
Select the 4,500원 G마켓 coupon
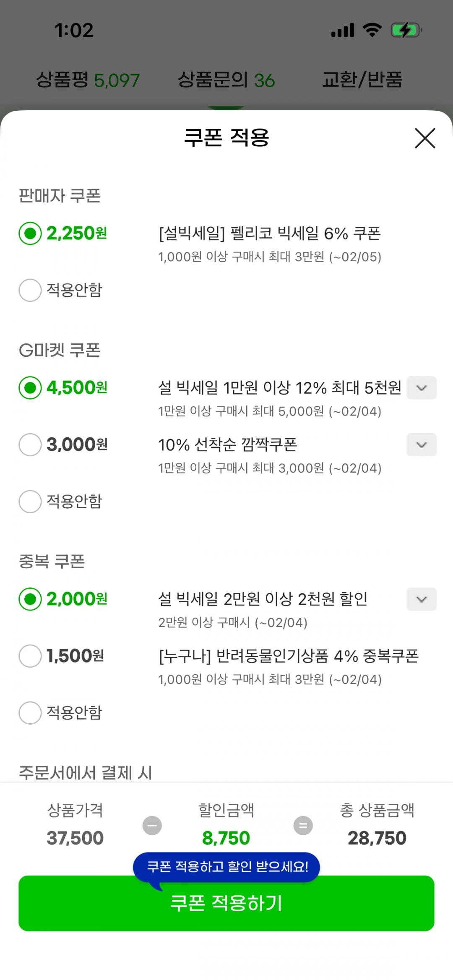pos(30,387)
